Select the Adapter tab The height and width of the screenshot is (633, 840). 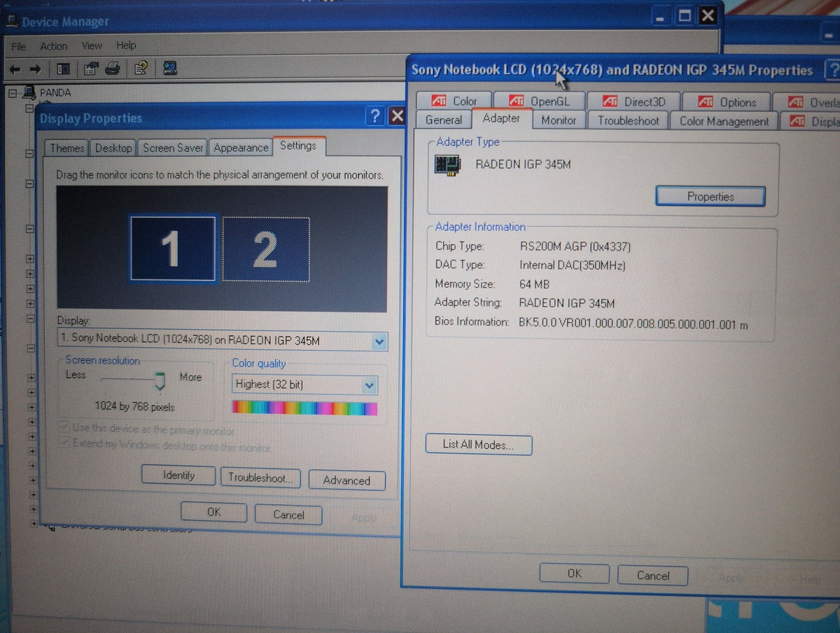pyautogui.click(x=502, y=118)
